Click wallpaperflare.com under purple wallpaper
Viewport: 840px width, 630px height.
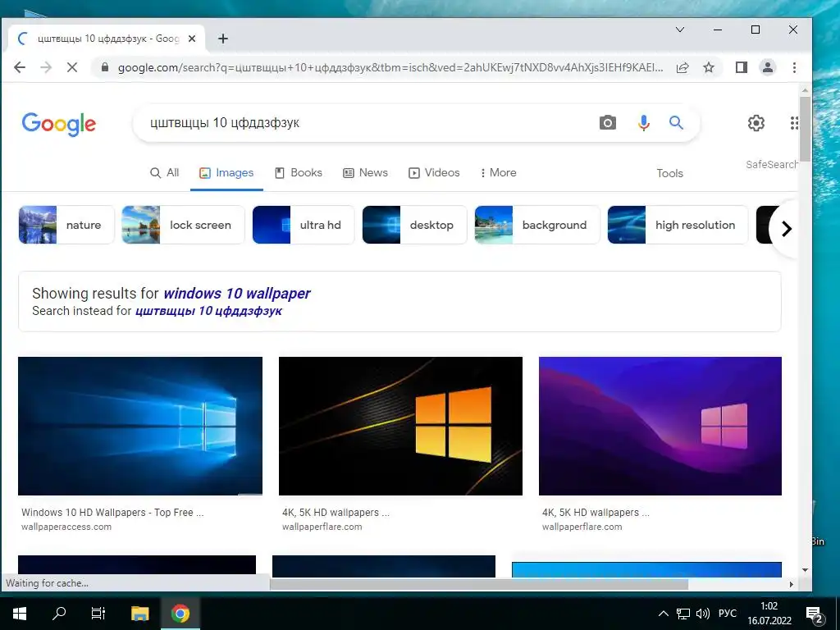[582, 527]
